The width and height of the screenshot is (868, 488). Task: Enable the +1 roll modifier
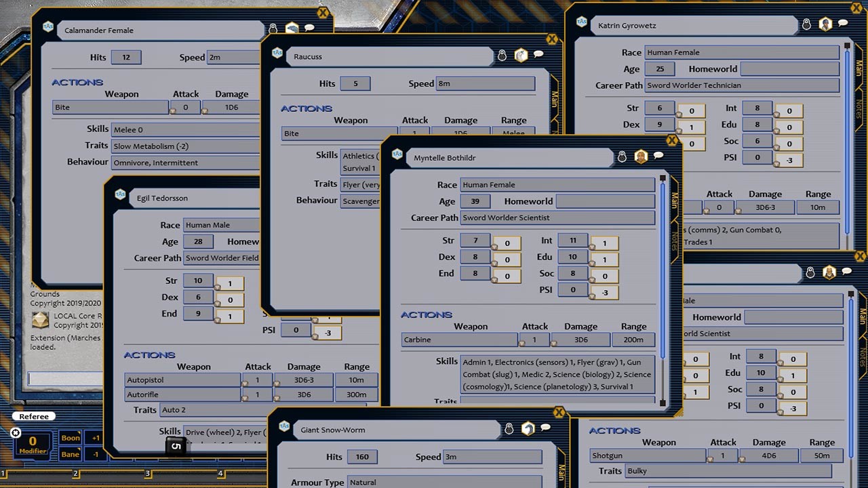pyautogui.click(x=94, y=438)
